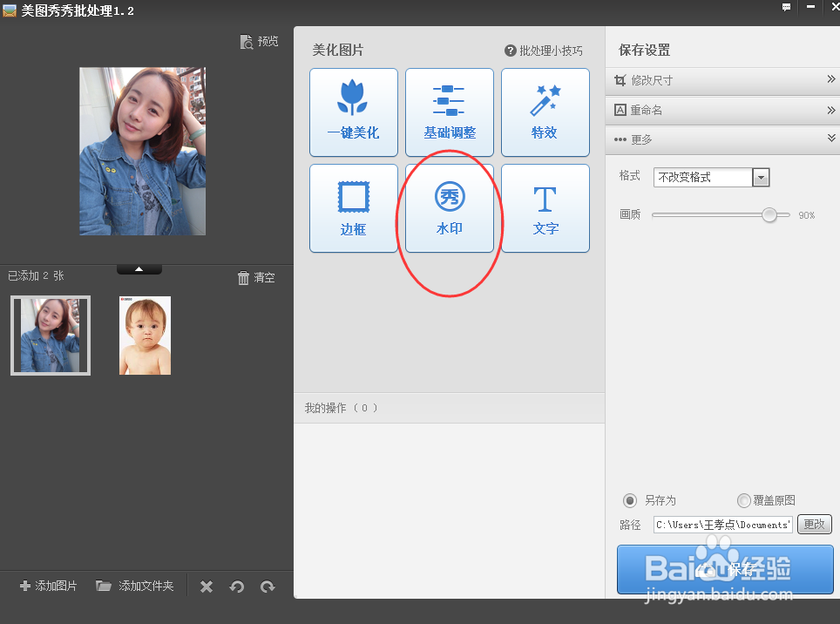The height and width of the screenshot is (624, 840).
Task: Enable 覆盖原图 to overwrite originals
Action: tap(744, 500)
